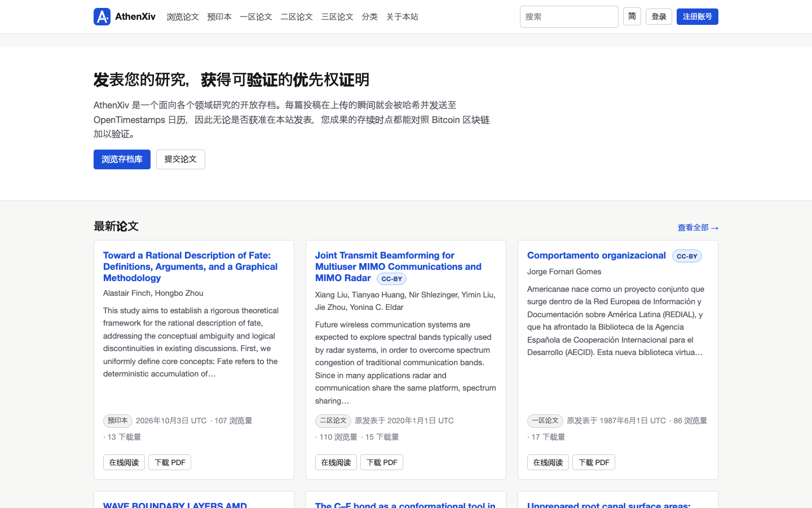Click author name Jorge Fornari Gomes
The width and height of the screenshot is (812, 508).
pos(564,271)
